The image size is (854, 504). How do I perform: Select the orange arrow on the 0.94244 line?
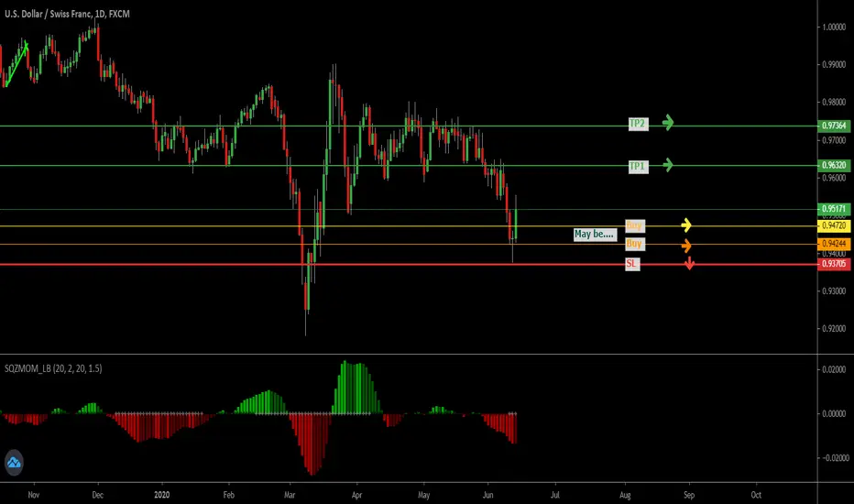[686, 246]
